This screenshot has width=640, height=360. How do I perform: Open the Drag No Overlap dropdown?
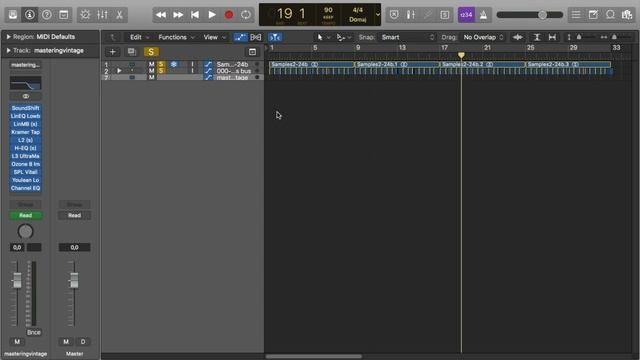[x=483, y=37]
